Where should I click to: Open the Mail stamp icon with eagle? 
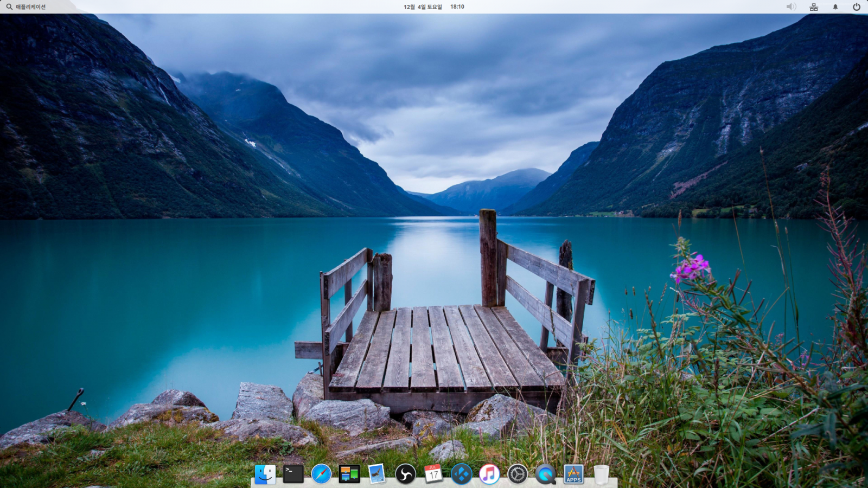[x=377, y=474]
